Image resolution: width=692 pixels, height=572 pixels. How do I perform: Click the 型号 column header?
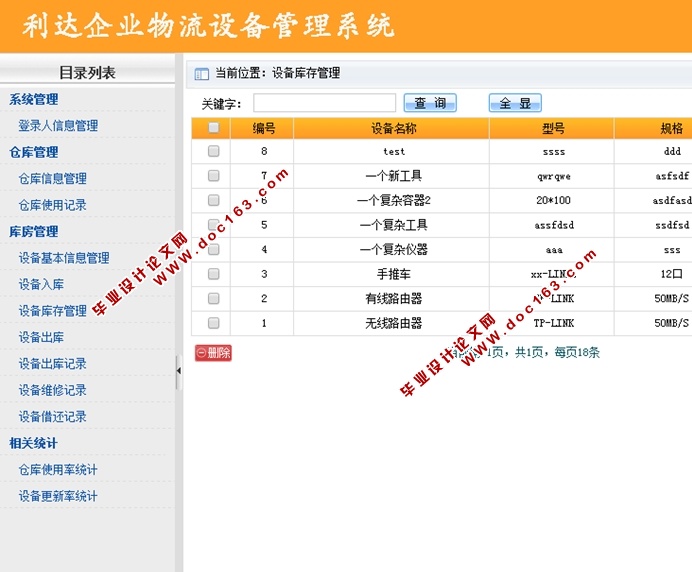tap(553, 128)
